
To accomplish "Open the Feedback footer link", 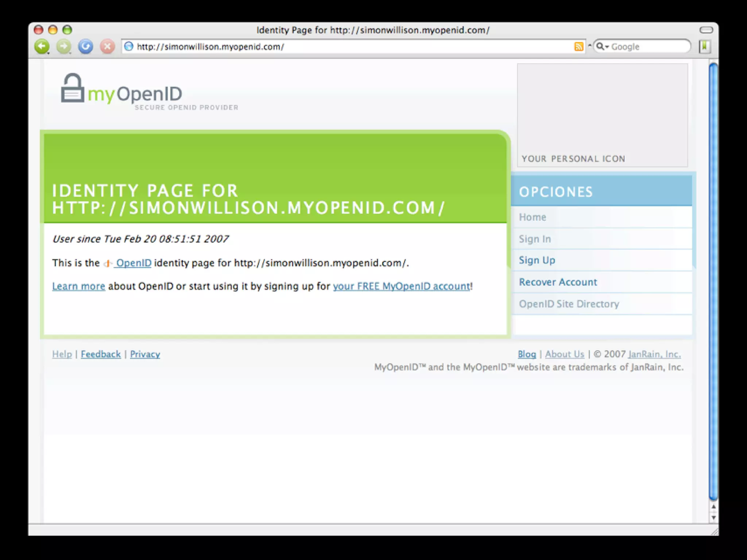I will click(101, 354).
